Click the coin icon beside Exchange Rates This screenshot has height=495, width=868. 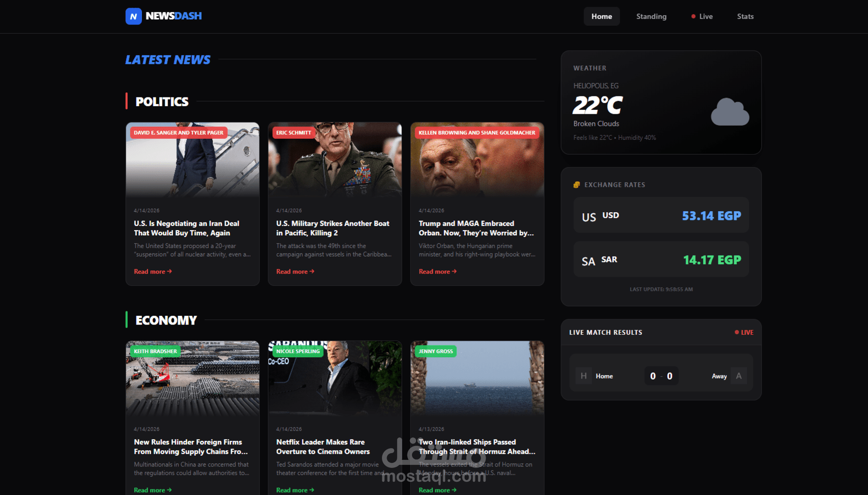click(577, 184)
